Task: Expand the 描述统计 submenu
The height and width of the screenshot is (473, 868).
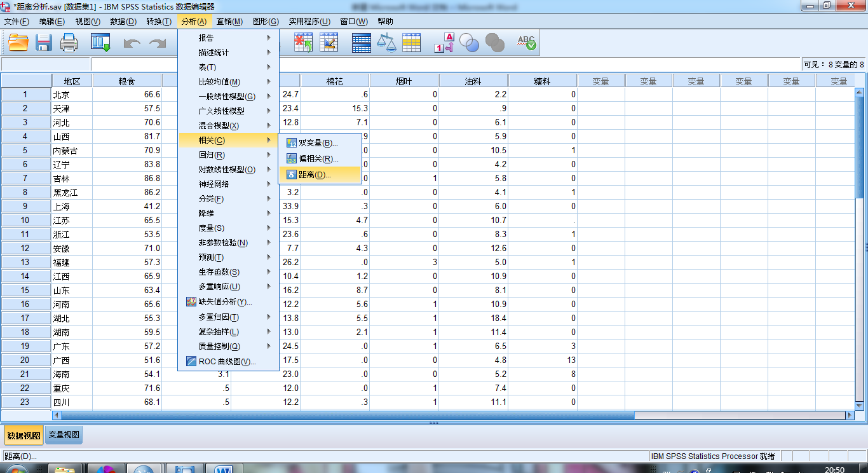Action: click(229, 53)
